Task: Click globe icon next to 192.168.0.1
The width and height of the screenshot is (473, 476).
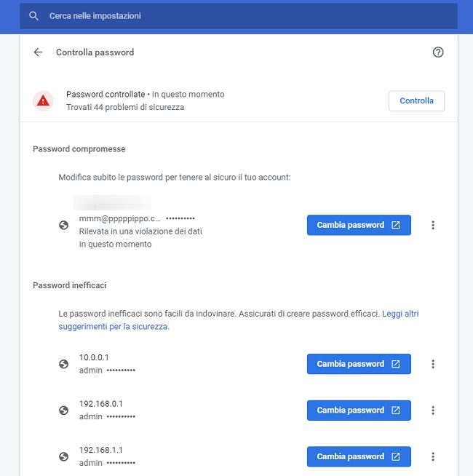Action: click(x=64, y=410)
